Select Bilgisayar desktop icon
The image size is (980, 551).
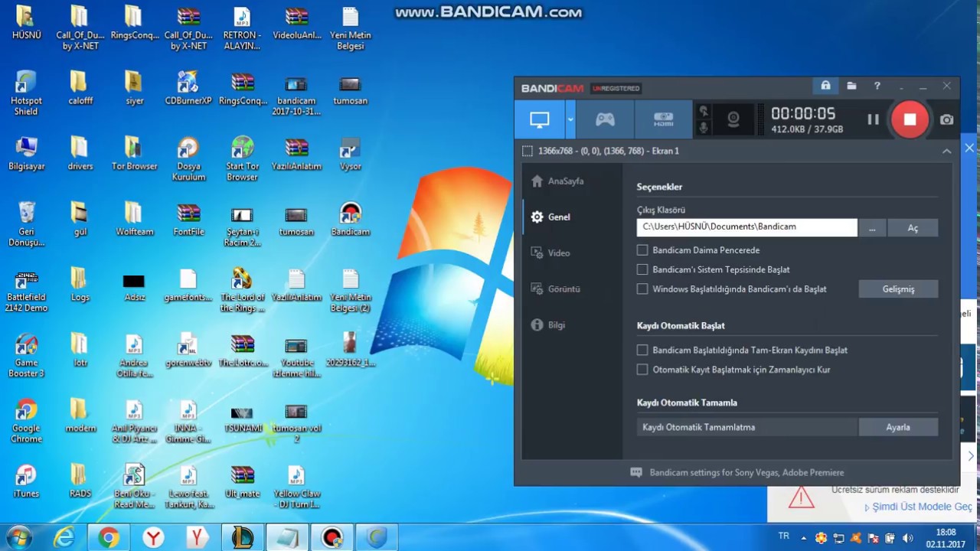(26, 153)
